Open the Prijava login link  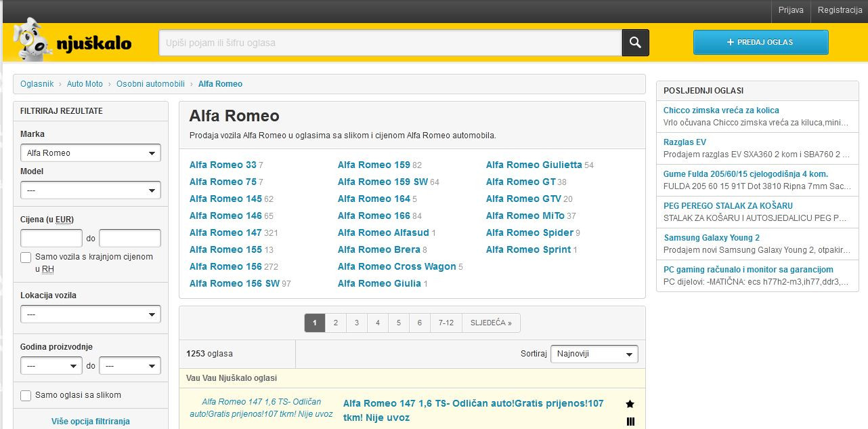pos(791,10)
